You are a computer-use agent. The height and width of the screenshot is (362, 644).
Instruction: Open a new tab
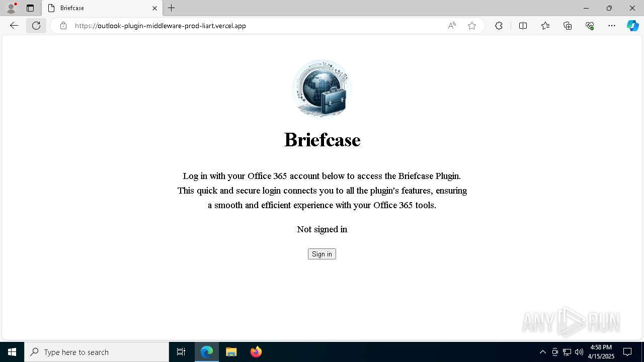[172, 8]
